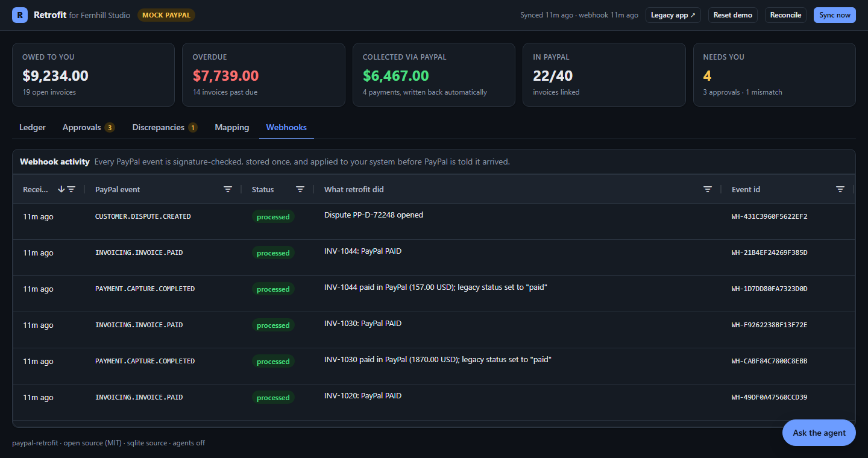Select CUSTOMER.DISPUTE.CREATED event cell

click(x=143, y=216)
